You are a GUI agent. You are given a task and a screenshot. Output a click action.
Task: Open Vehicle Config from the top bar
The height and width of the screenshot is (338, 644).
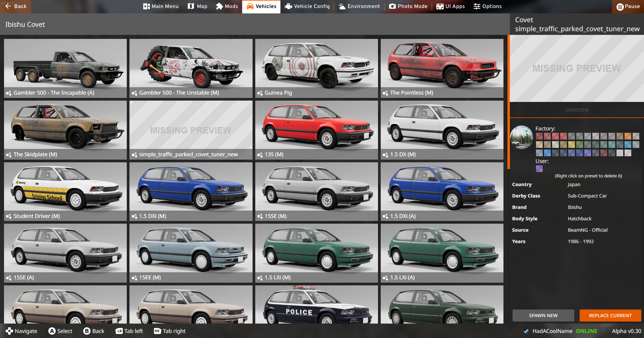[x=307, y=6]
